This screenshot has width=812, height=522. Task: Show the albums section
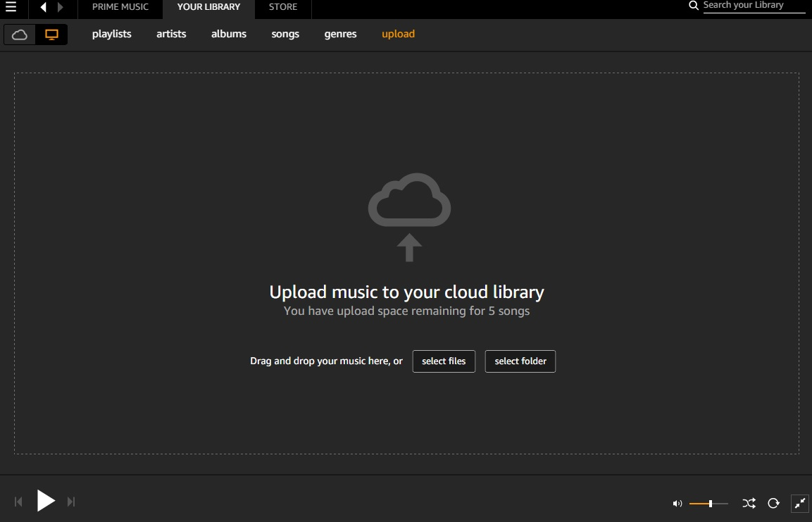point(229,35)
